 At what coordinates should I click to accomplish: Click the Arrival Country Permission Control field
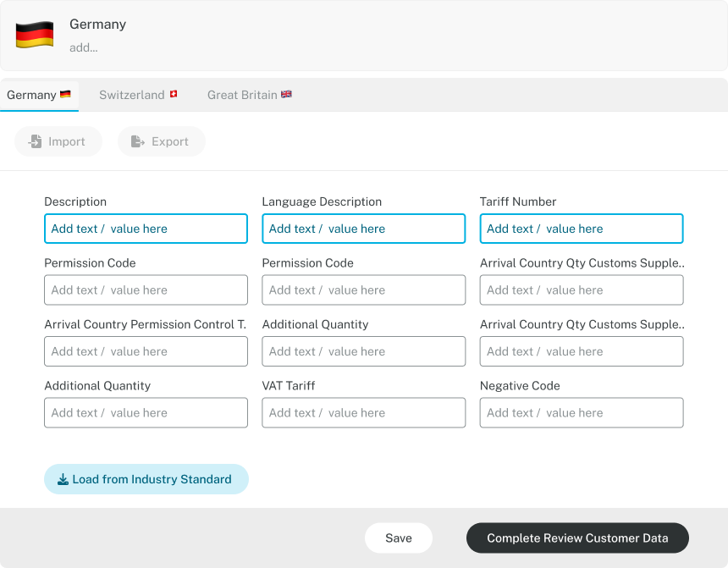[146, 351]
